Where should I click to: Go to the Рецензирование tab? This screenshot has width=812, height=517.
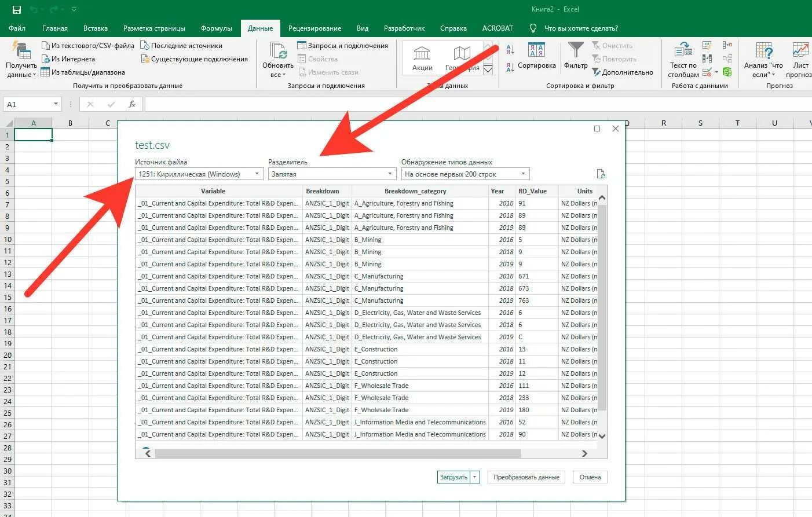coord(315,28)
